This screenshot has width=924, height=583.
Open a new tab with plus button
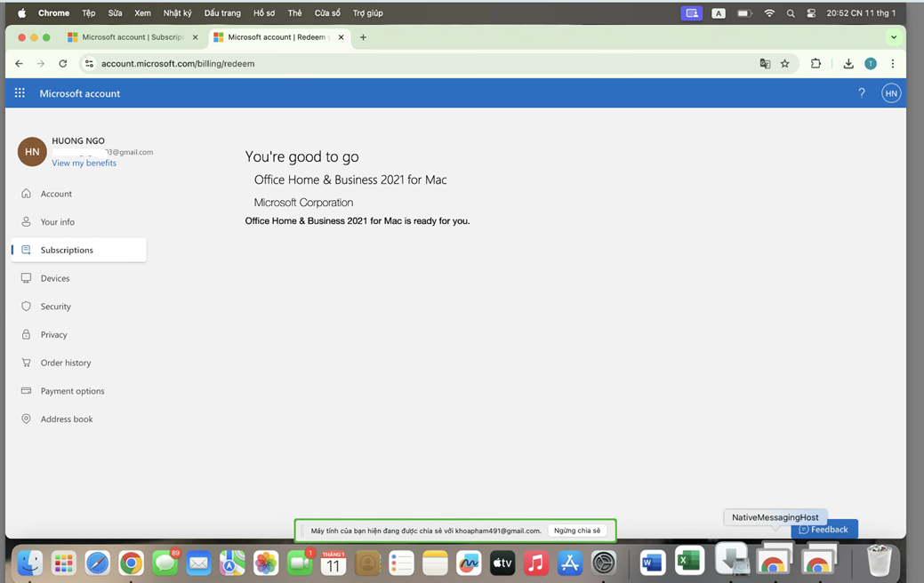(363, 37)
